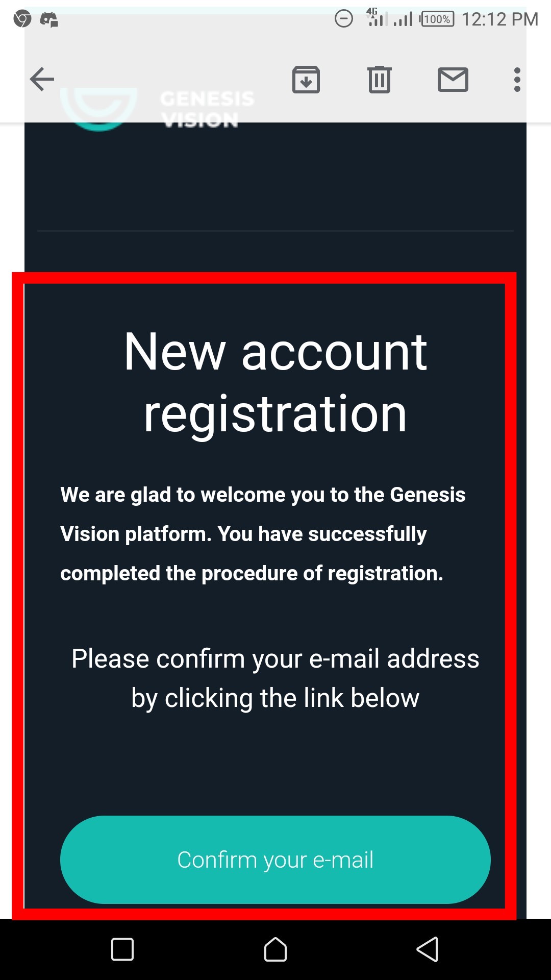The image size is (551, 980).
Task: Tap the 4G signal strength indicator
Action: (x=377, y=17)
